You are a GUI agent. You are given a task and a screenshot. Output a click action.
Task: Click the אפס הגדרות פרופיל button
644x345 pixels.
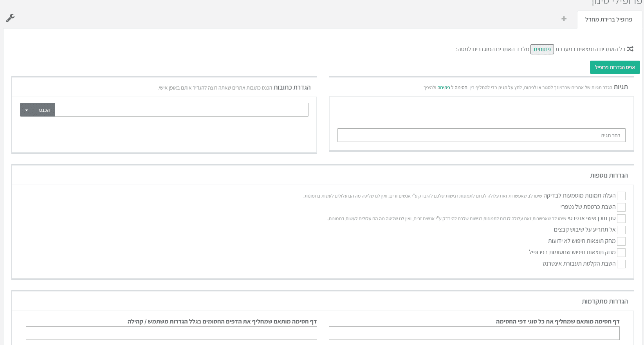click(x=615, y=67)
